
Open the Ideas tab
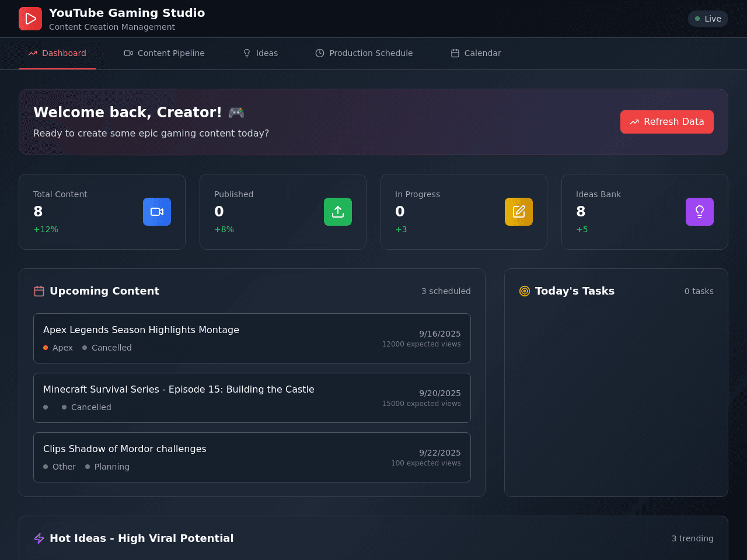tap(260, 53)
